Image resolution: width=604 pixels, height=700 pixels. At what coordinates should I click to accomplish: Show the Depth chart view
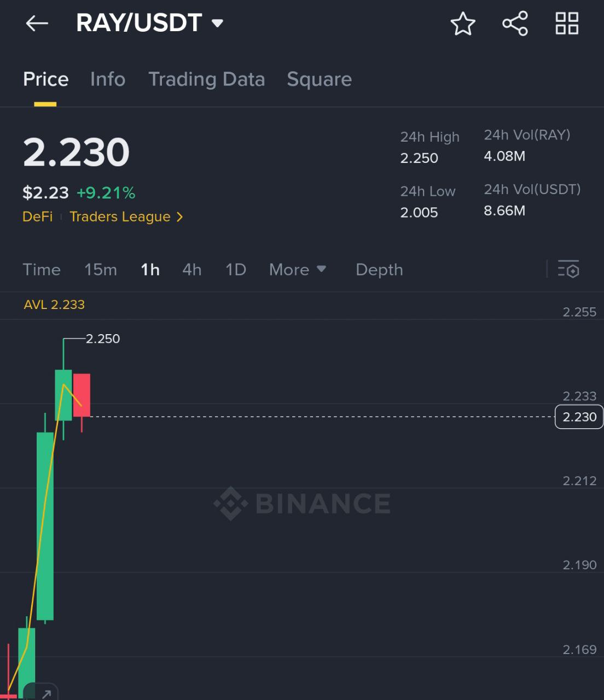379,270
